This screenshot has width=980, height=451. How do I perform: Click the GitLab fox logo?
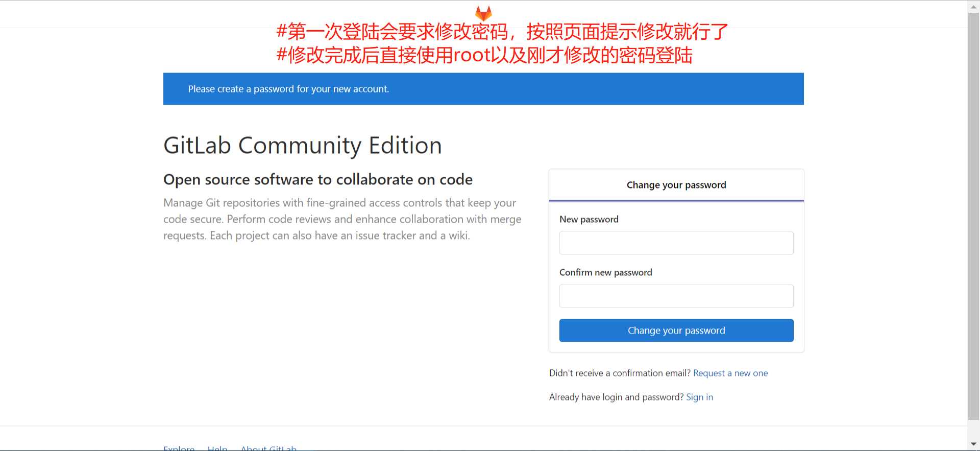483,13
